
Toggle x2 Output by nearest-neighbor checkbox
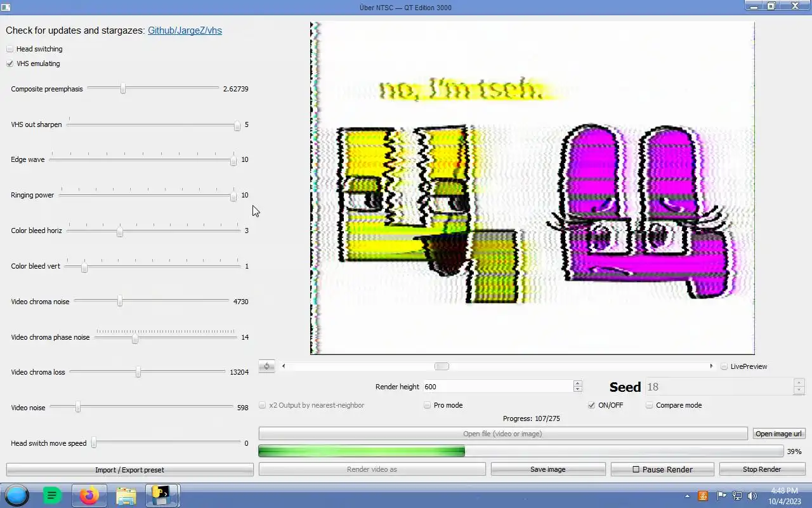pyautogui.click(x=263, y=405)
